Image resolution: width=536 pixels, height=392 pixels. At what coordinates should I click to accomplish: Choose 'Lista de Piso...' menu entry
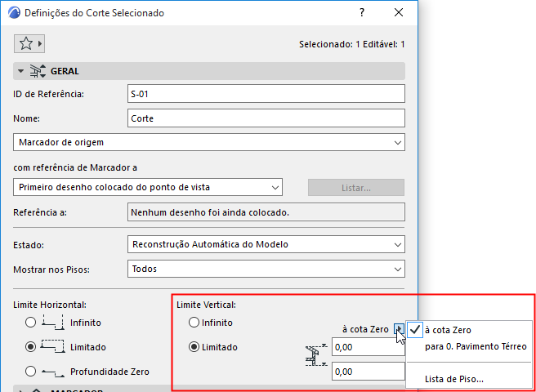click(454, 378)
